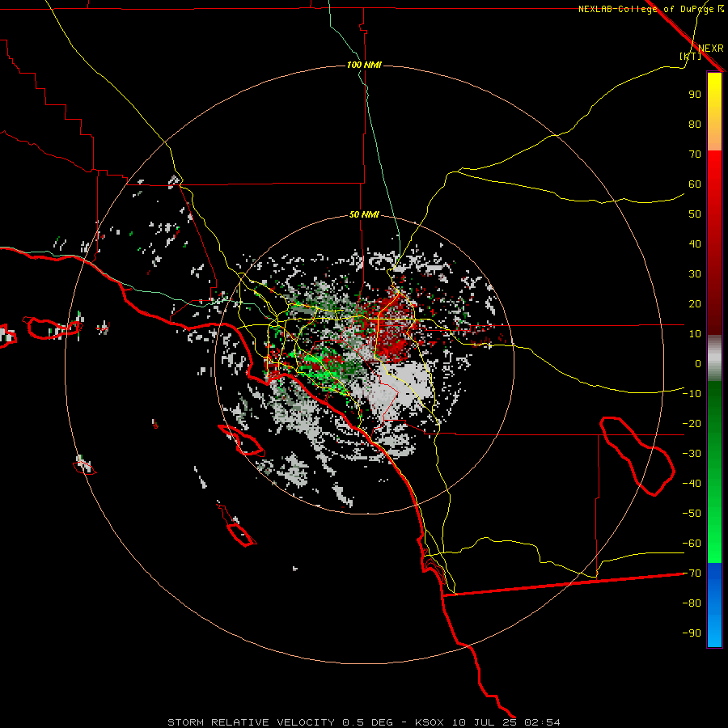Click the positive 10 scale value

(695, 334)
